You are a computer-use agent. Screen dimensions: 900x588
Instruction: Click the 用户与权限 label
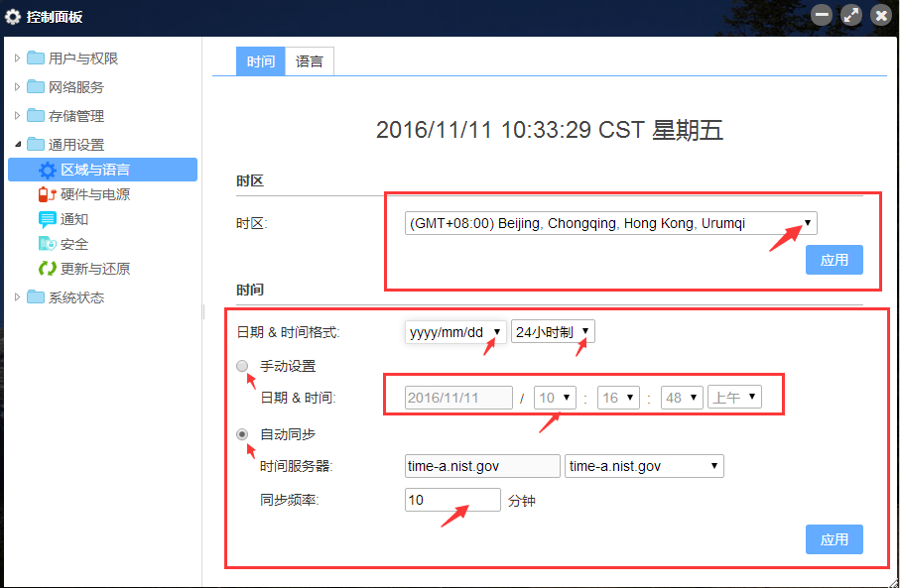click(83, 58)
